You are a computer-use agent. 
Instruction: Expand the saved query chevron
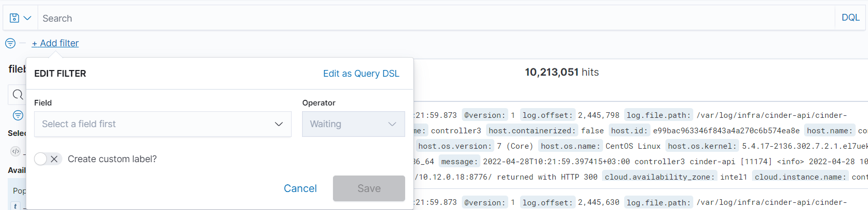point(27,18)
